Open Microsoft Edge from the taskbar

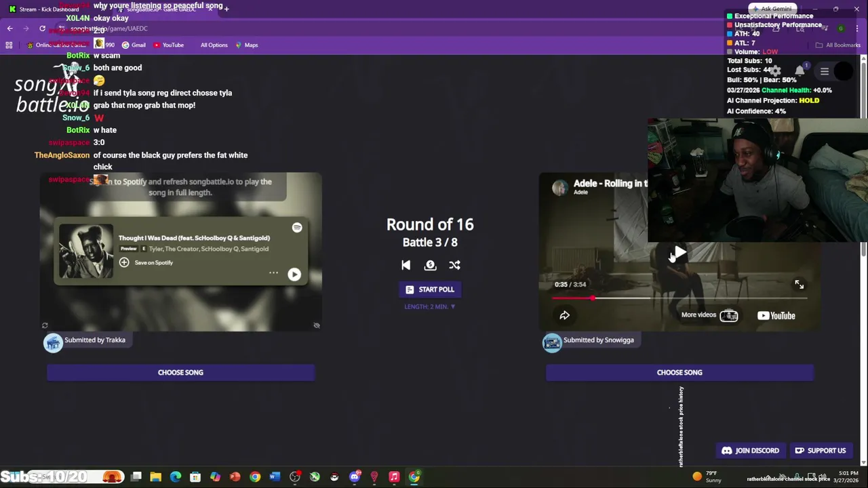click(176, 477)
